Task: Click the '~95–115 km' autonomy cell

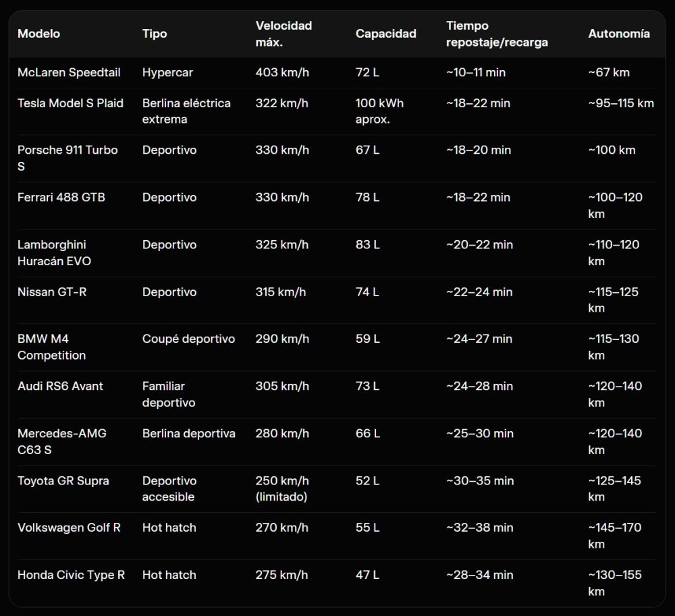Action: 621,103
